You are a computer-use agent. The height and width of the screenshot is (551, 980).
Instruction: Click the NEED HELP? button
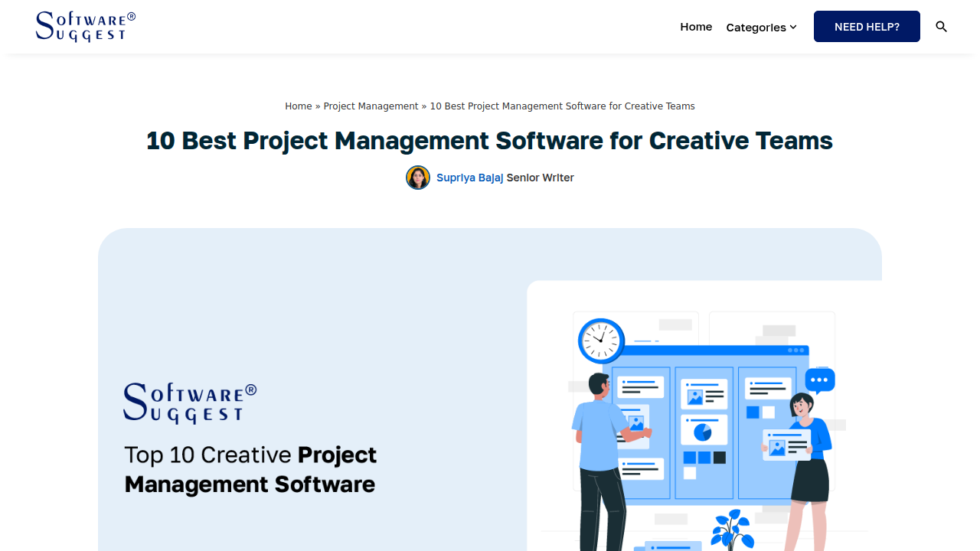tap(867, 27)
